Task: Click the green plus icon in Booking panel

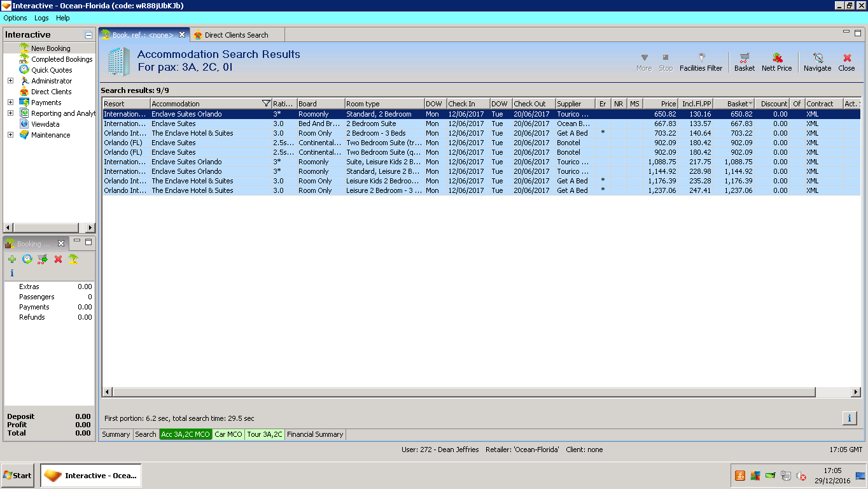Action: 12,259
